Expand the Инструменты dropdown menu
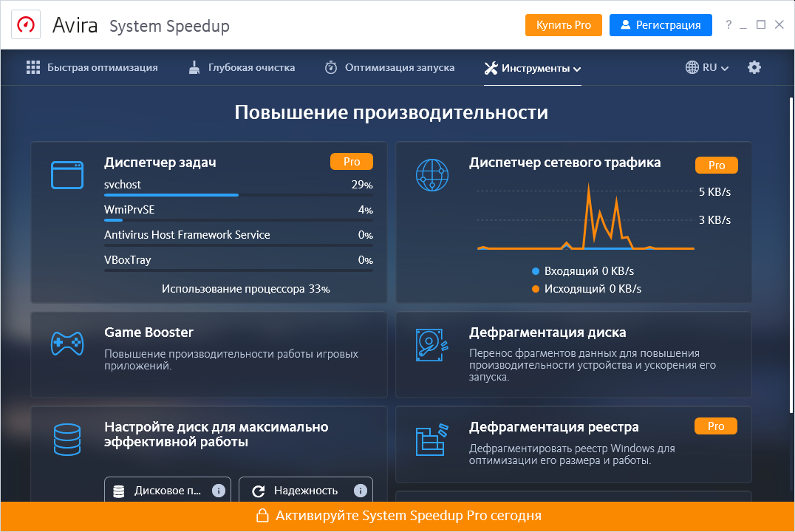The image size is (795, 532). (x=533, y=68)
